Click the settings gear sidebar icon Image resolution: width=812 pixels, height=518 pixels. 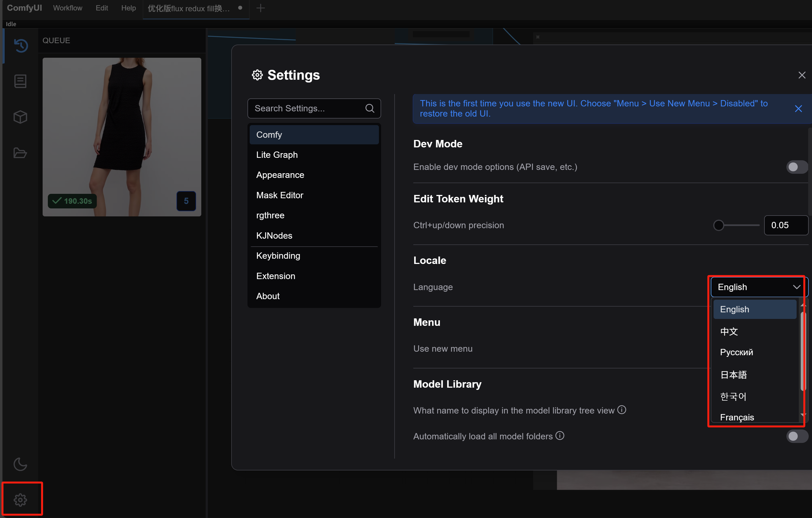(x=21, y=500)
